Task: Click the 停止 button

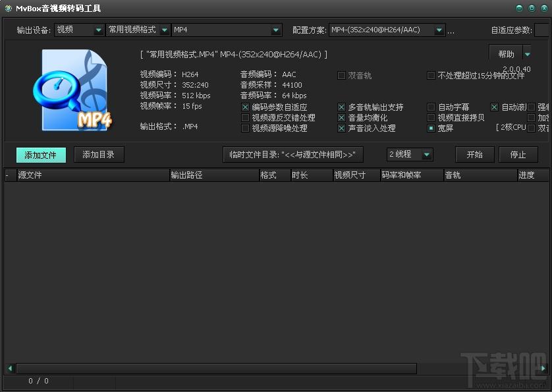Action: pos(518,155)
